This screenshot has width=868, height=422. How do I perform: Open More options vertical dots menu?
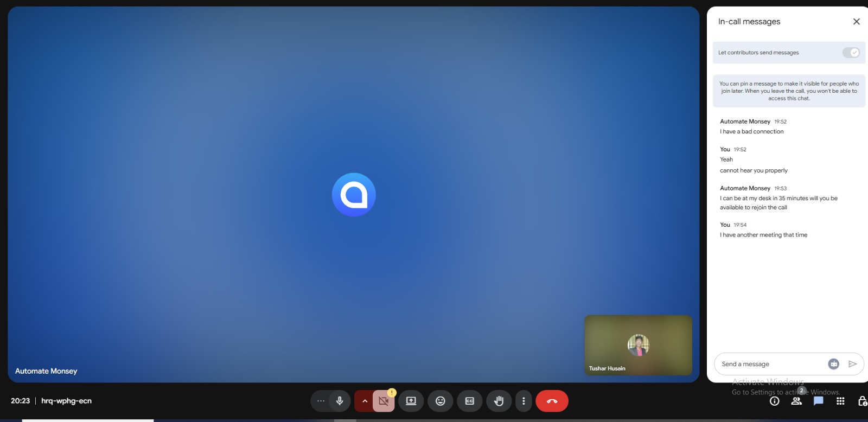tap(524, 401)
